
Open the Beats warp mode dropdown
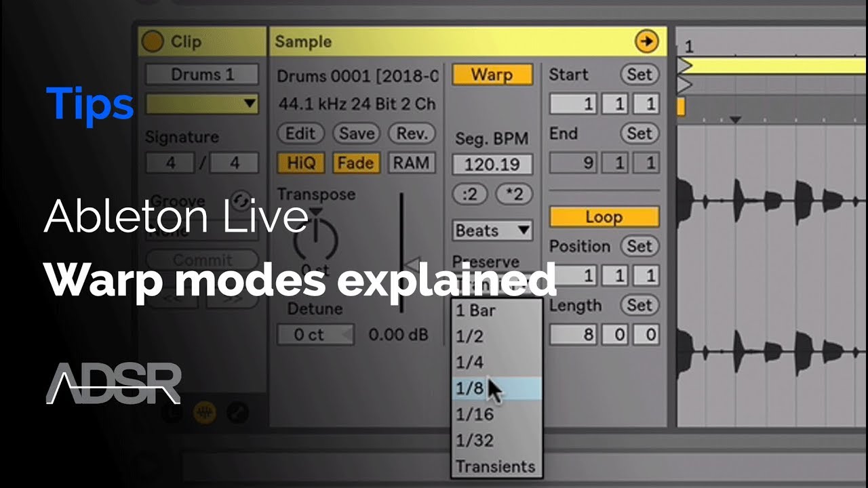pos(492,230)
